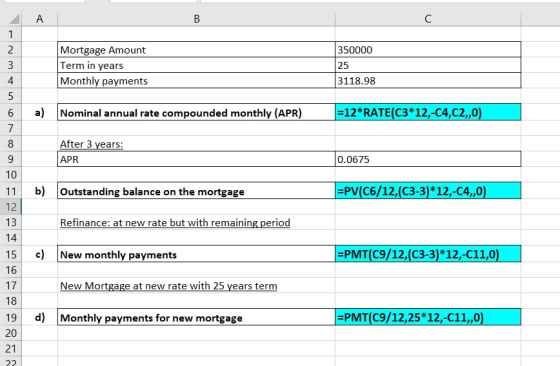Click cell containing 0.0675
The image size is (560, 366).
(428, 159)
